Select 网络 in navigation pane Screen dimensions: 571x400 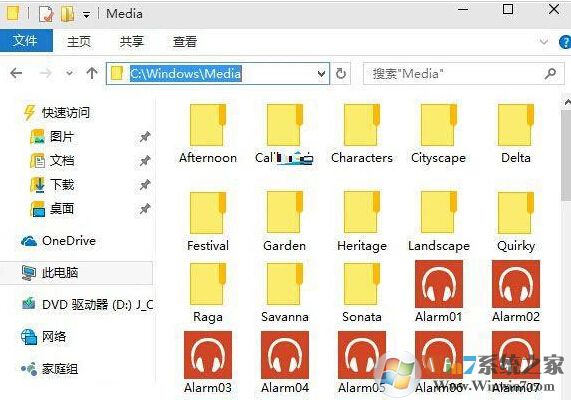pyautogui.click(x=44, y=336)
